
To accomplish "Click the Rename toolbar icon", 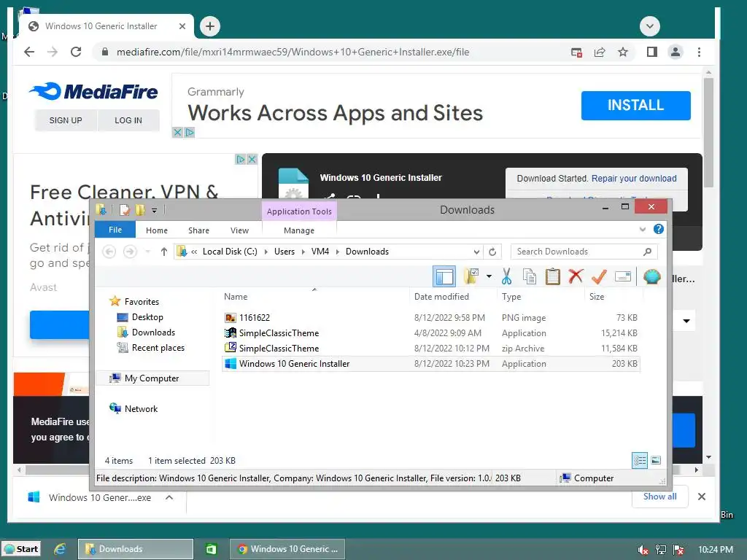I will click(623, 276).
